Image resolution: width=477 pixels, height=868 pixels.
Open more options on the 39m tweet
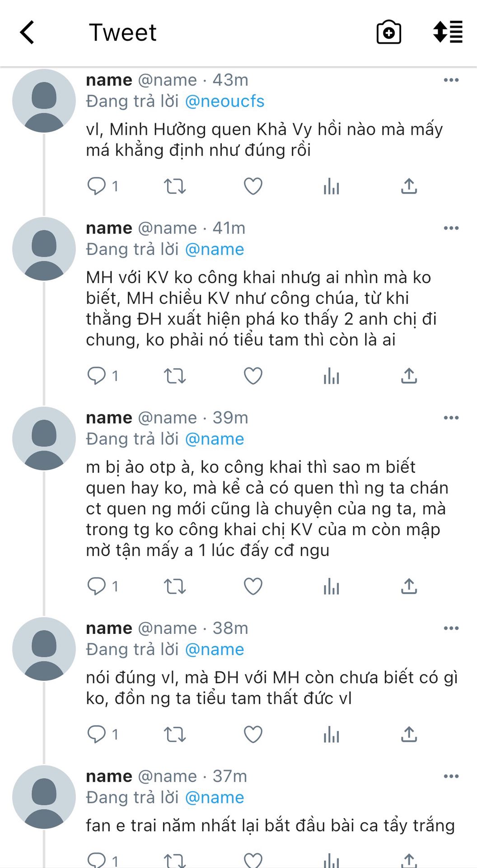pos(451,418)
